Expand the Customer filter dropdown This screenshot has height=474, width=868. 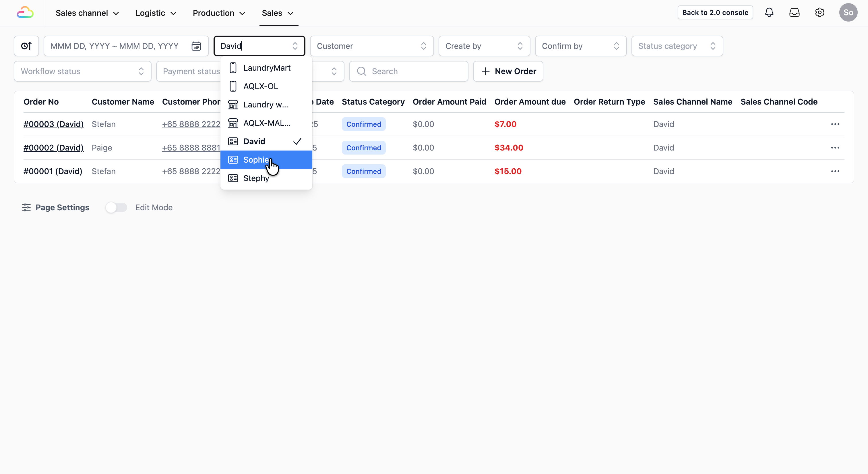(371, 46)
